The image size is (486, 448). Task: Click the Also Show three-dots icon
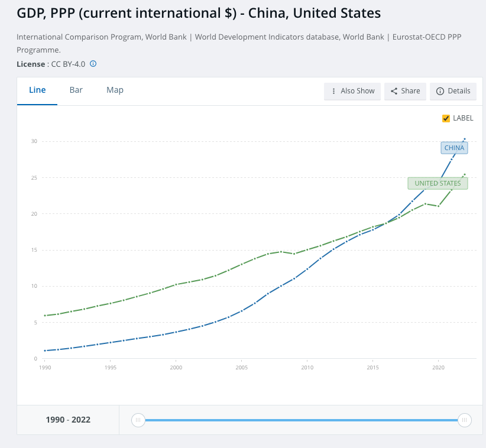tap(334, 91)
